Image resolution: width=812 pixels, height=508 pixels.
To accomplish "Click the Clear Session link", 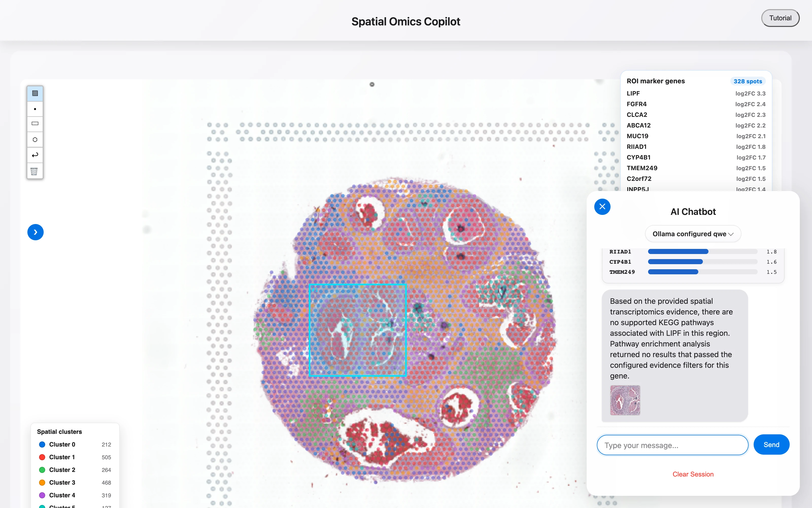I will coord(693,474).
